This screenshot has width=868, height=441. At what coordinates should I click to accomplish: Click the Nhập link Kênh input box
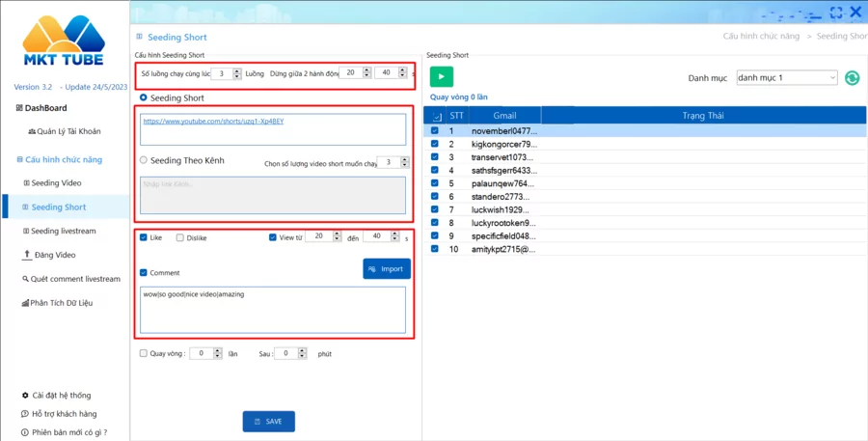pos(273,195)
